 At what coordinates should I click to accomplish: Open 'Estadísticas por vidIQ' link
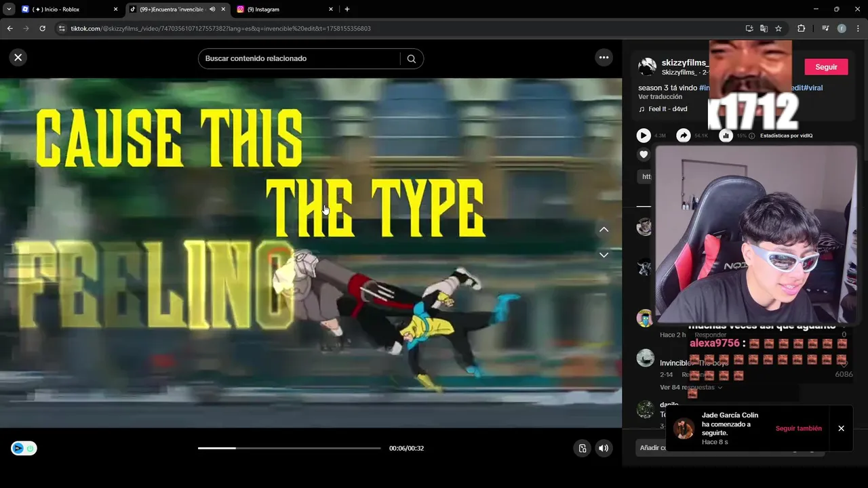[x=786, y=136]
